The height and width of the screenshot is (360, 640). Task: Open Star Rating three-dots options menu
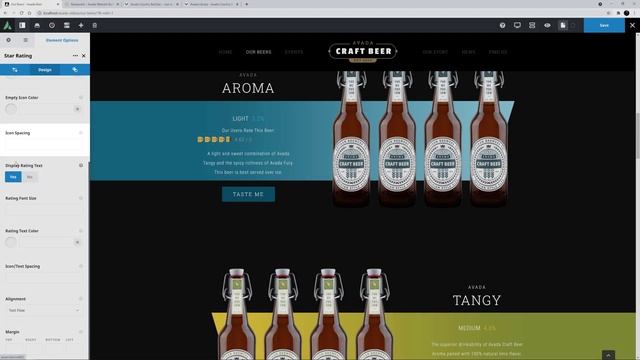pyautogui.click(x=75, y=56)
